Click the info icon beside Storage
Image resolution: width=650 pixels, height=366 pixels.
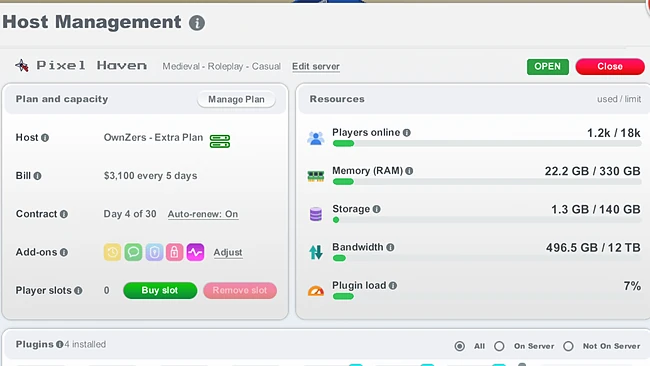pos(376,209)
